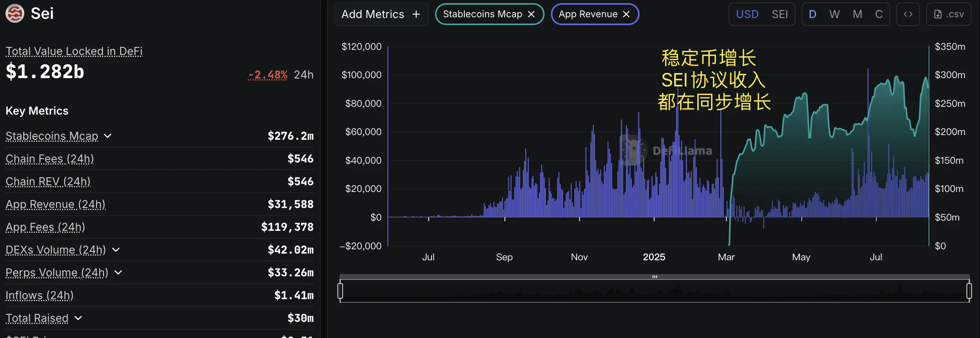This screenshot has width=980, height=338.
Task: Expand the Total Raised chevron
Action: tap(78, 318)
